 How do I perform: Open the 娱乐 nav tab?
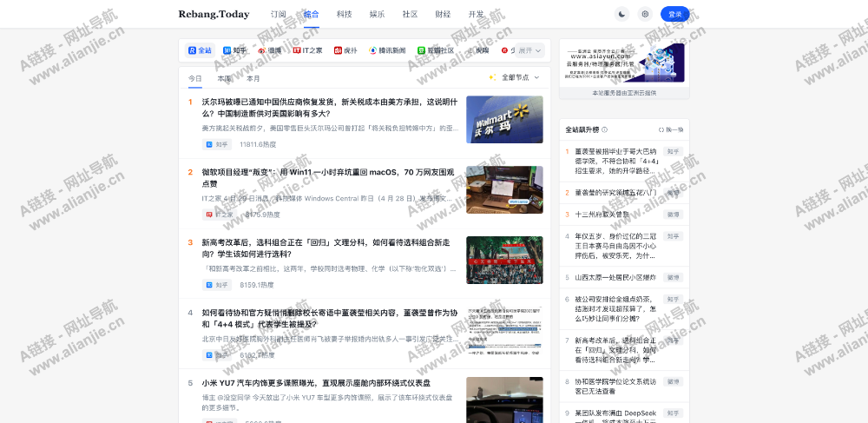click(x=377, y=15)
